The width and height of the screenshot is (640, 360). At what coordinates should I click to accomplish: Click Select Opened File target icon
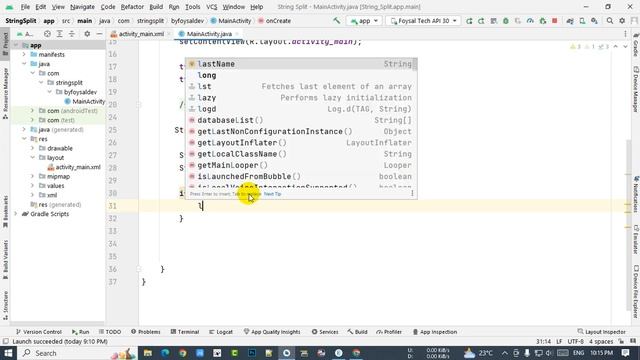[x=47, y=34]
